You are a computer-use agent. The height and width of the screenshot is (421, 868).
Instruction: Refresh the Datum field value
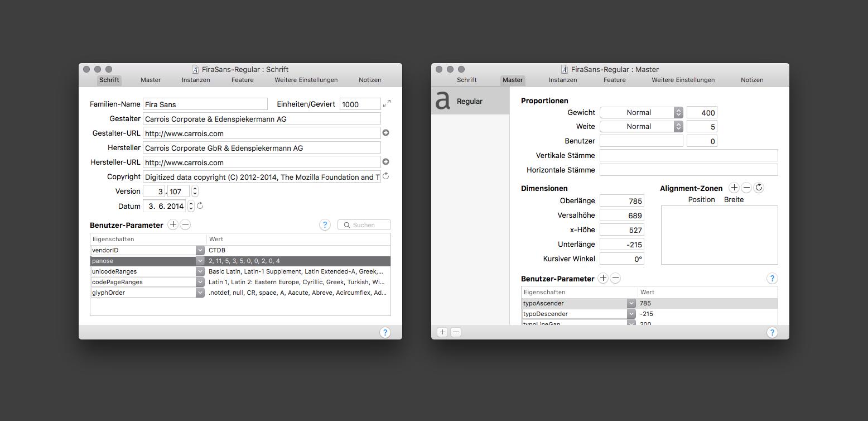point(200,206)
